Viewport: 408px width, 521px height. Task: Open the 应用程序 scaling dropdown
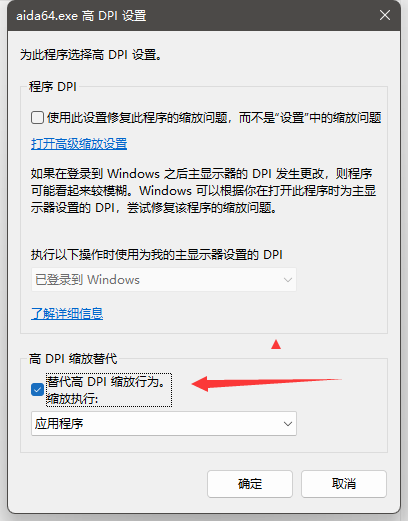coord(164,424)
